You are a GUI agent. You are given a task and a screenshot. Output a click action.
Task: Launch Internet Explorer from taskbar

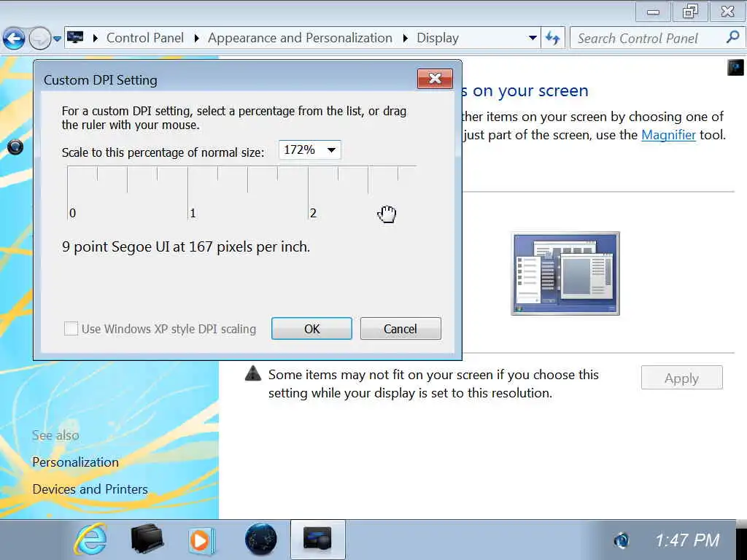click(90, 540)
